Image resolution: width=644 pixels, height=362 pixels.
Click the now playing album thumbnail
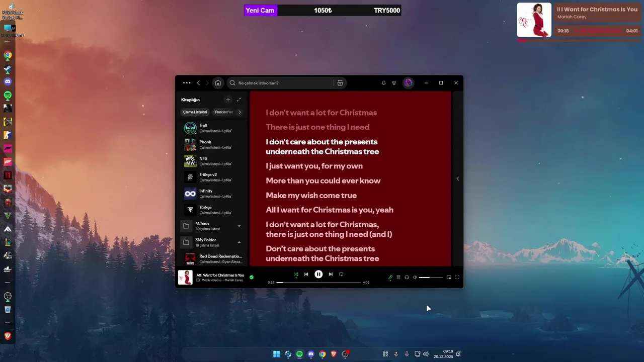pyautogui.click(x=185, y=278)
